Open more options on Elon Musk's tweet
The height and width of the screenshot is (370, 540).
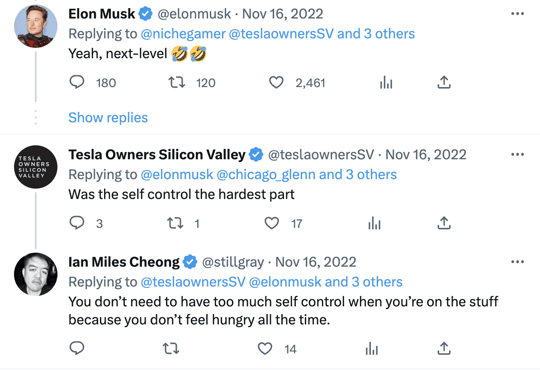(517, 14)
